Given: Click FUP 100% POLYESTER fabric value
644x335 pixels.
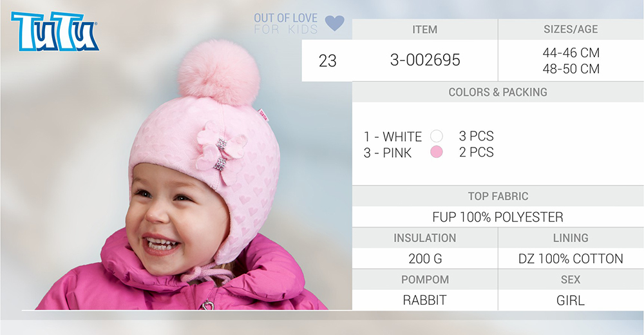Looking at the screenshot, I should 498,217.
